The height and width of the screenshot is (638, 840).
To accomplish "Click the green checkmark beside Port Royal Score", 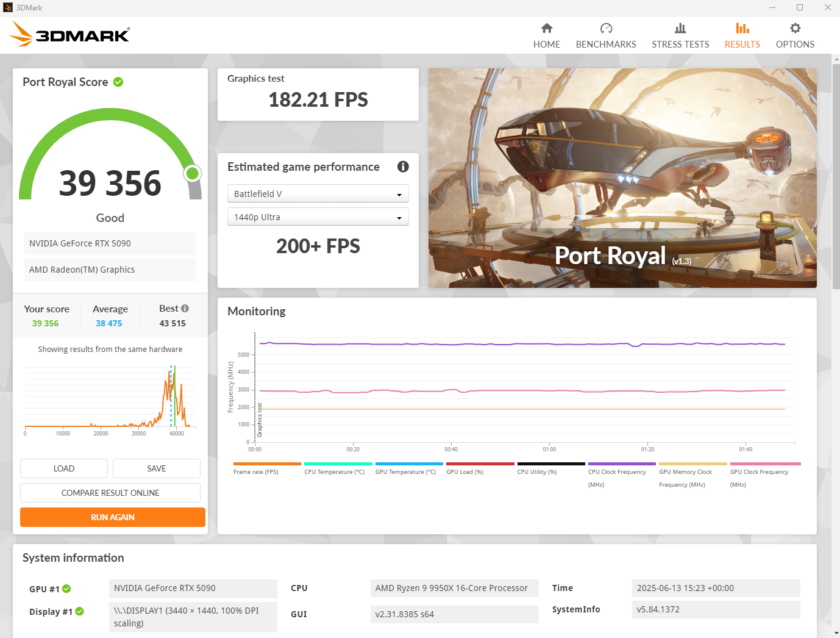I will [x=118, y=81].
